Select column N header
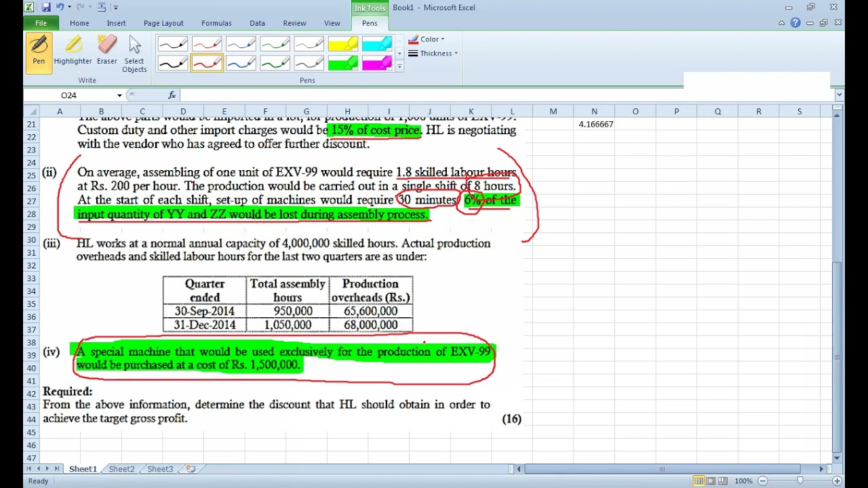 (x=594, y=111)
